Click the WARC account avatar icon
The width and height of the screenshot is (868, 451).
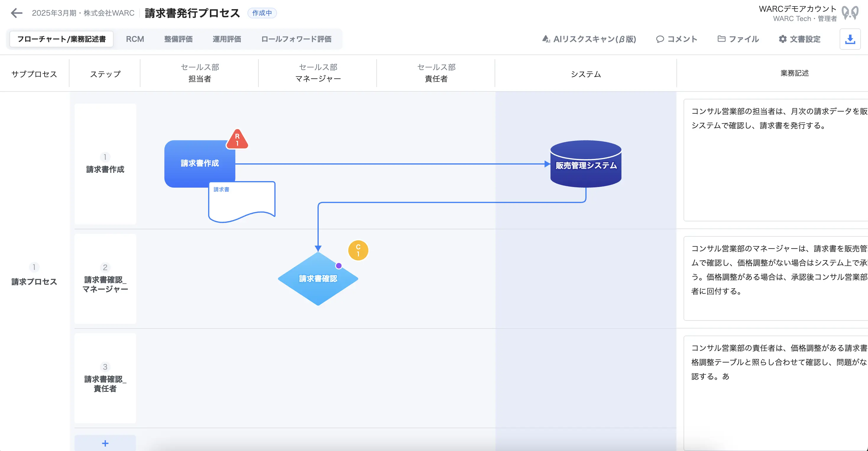(850, 13)
